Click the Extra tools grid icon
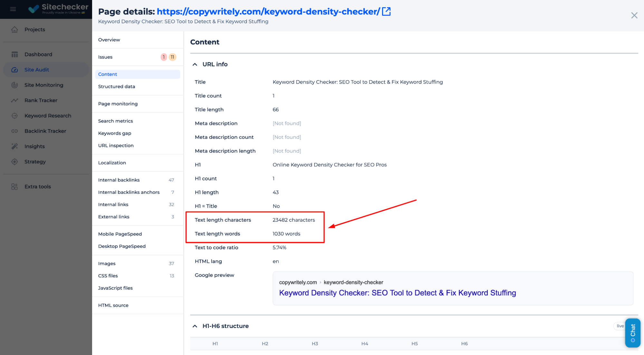 pyautogui.click(x=14, y=186)
